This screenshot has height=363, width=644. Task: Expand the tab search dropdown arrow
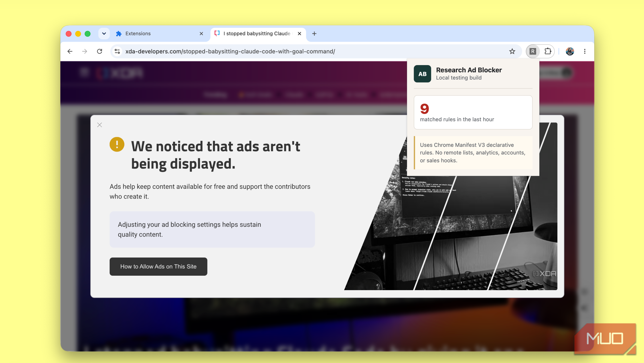pos(104,34)
